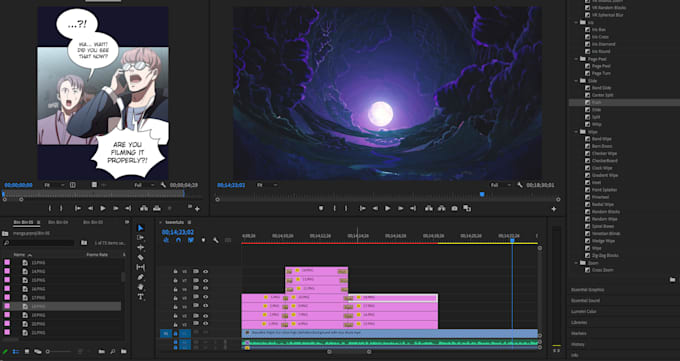Select 14.PNG in the bin
The height and width of the screenshot is (361, 680).
tap(38, 271)
